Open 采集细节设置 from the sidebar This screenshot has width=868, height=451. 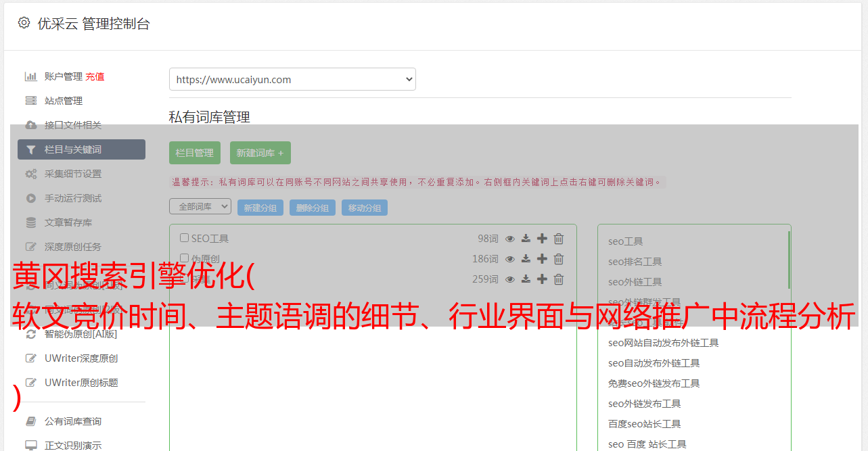tap(73, 174)
